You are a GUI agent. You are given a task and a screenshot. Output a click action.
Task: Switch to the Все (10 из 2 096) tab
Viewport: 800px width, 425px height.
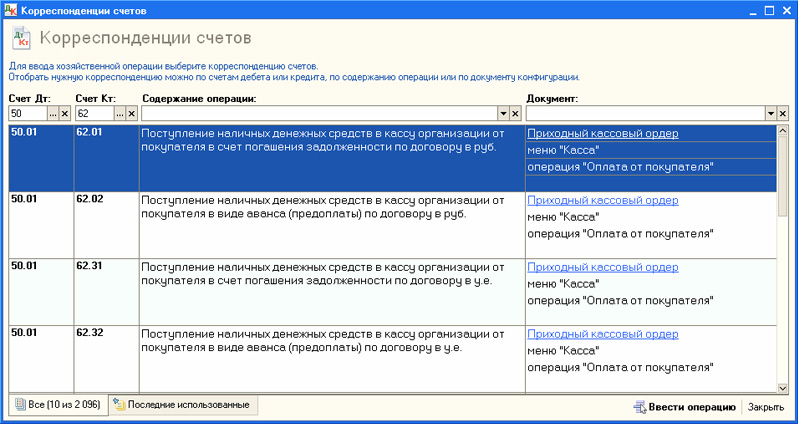tap(57, 405)
